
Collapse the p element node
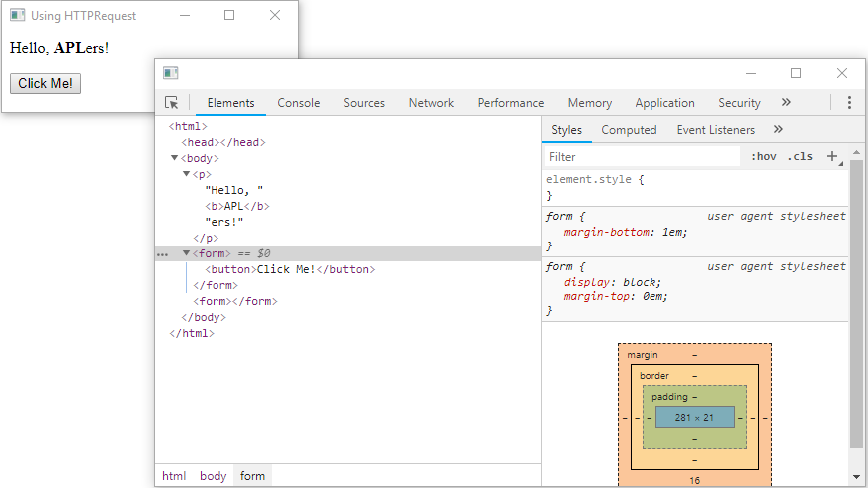(187, 174)
